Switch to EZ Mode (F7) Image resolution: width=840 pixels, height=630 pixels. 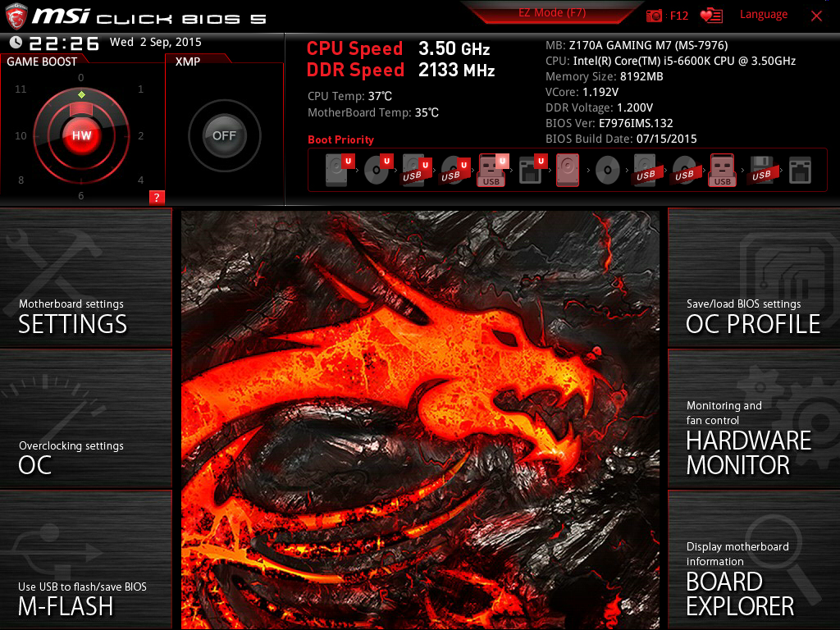coord(552,13)
